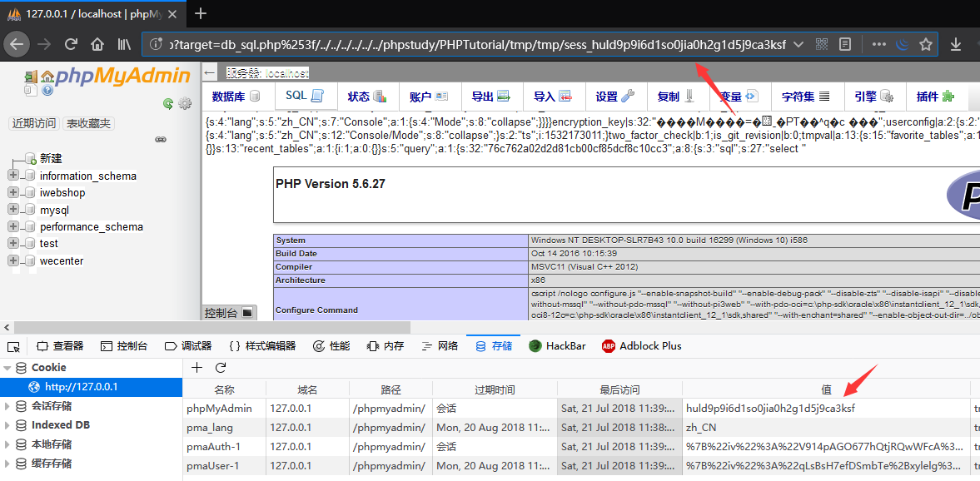Collapse the Cookie storage tree node
This screenshot has height=481, width=980.
(7, 368)
